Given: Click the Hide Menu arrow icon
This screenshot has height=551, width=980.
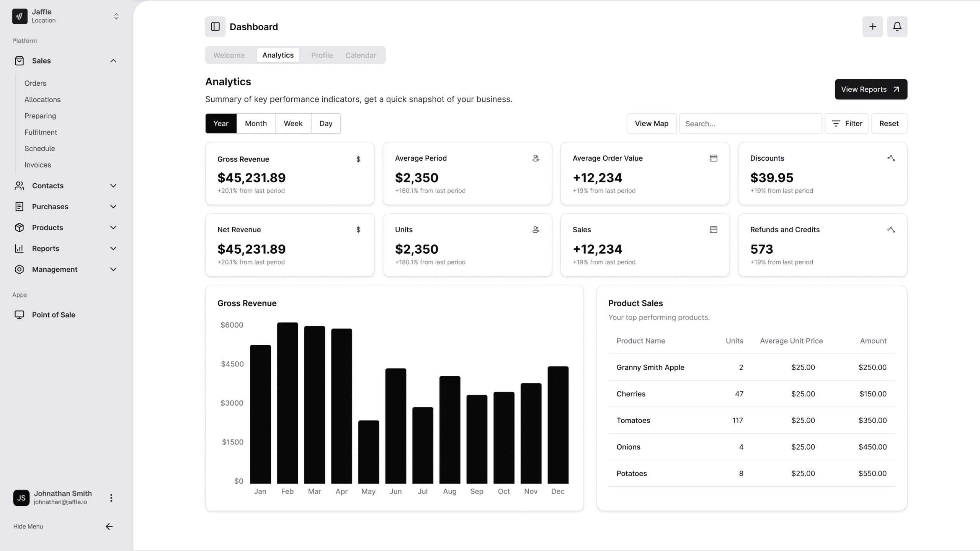Looking at the screenshot, I should (x=109, y=527).
